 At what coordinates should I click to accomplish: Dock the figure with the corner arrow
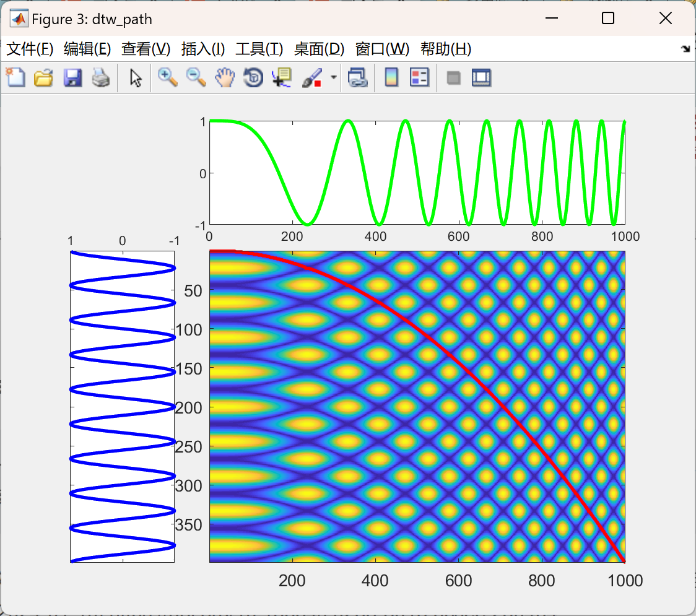pos(684,48)
